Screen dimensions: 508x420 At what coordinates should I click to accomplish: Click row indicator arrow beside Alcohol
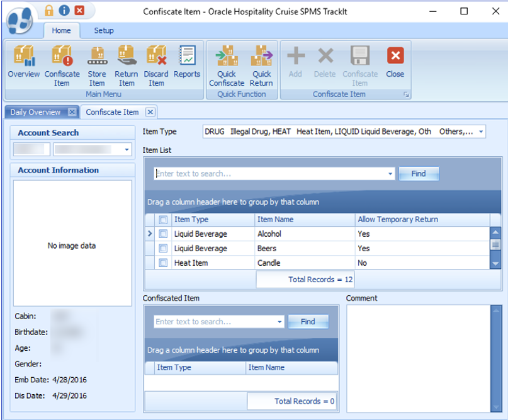pos(150,234)
